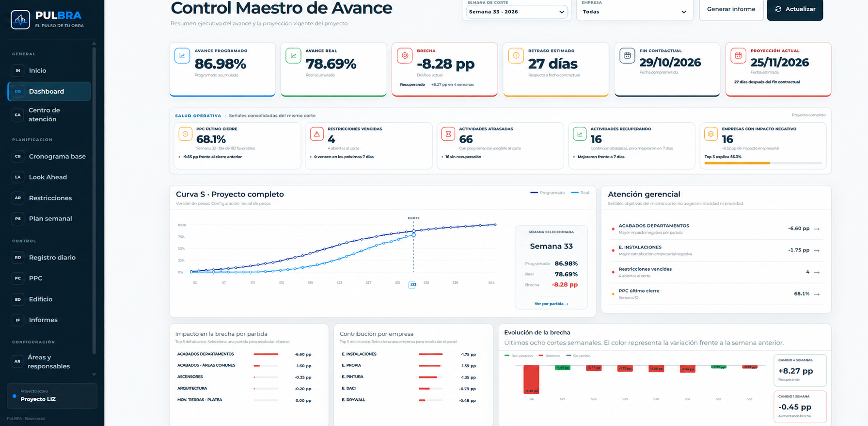Click the Brecha target icon
The image size is (868, 426).
click(x=405, y=56)
